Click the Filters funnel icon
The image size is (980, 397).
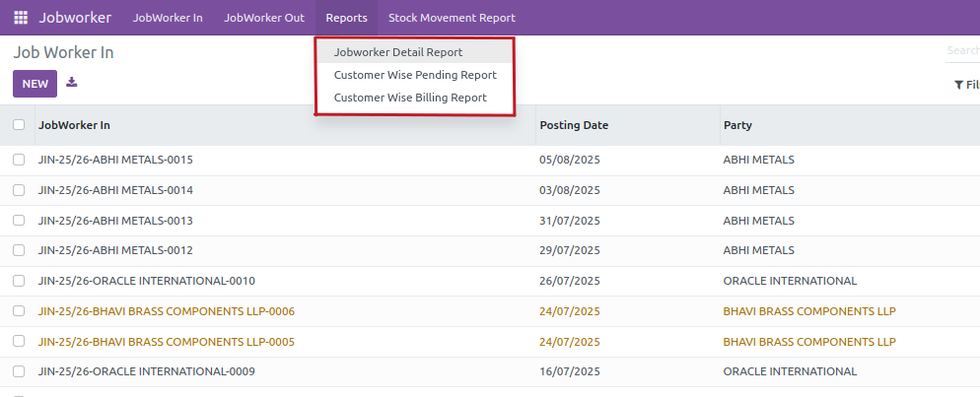(x=958, y=86)
